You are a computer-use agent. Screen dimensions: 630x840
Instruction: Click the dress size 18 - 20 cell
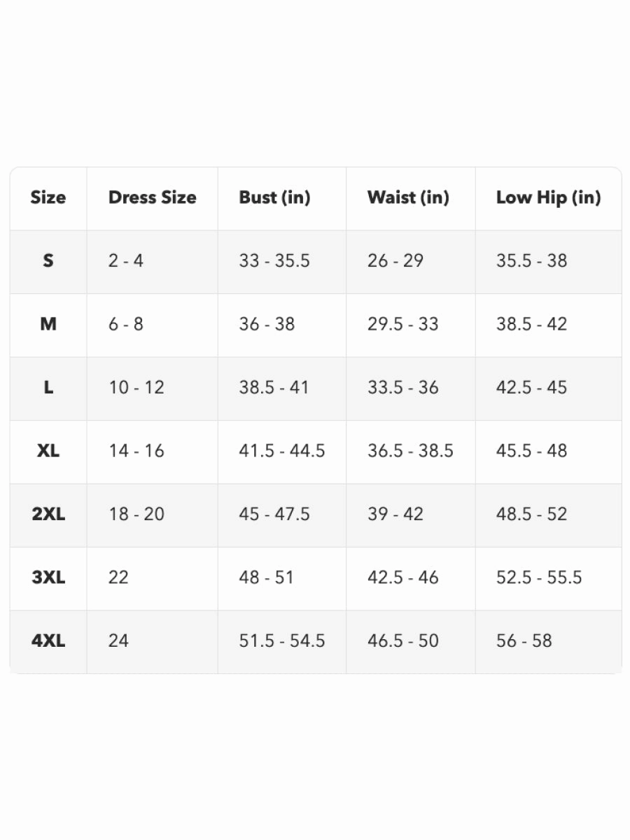[136, 514]
